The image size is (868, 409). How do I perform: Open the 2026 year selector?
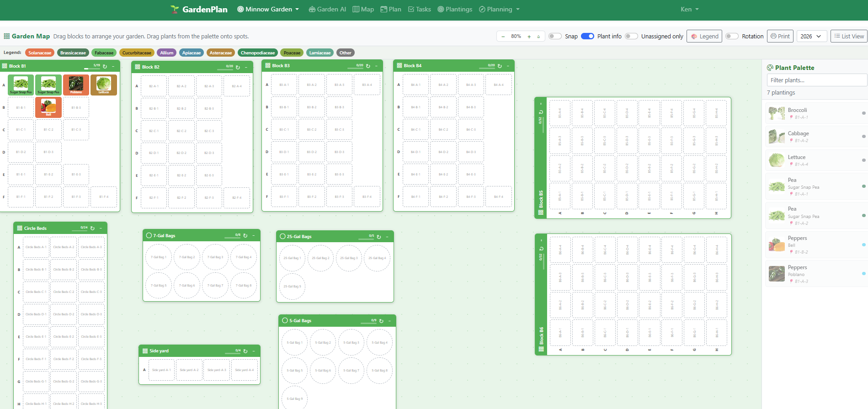pos(812,36)
